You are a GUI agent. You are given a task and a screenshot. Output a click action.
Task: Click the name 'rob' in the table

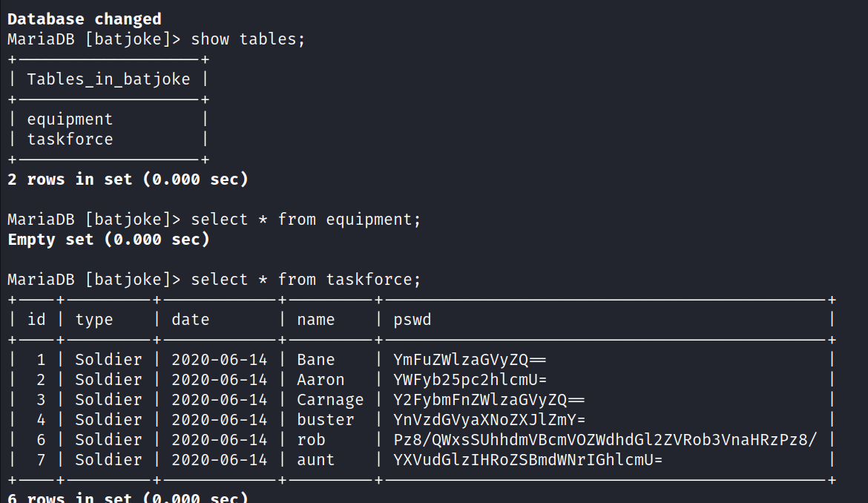311,440
